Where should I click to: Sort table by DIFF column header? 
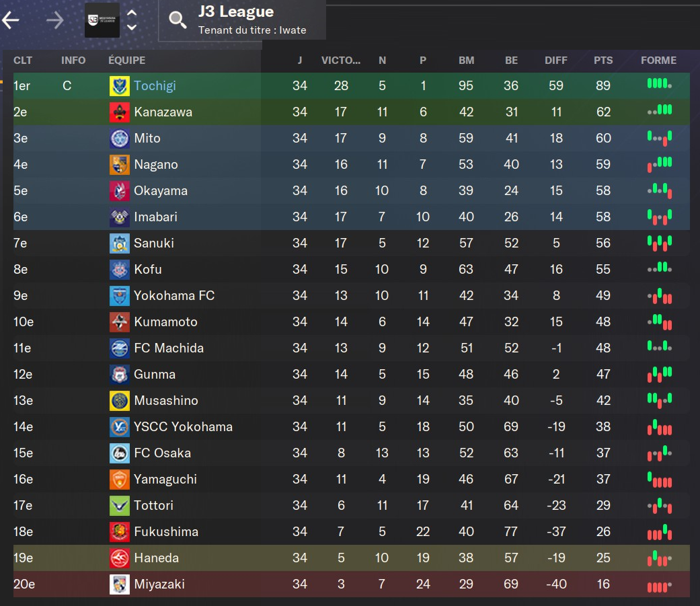pos(556,61)
